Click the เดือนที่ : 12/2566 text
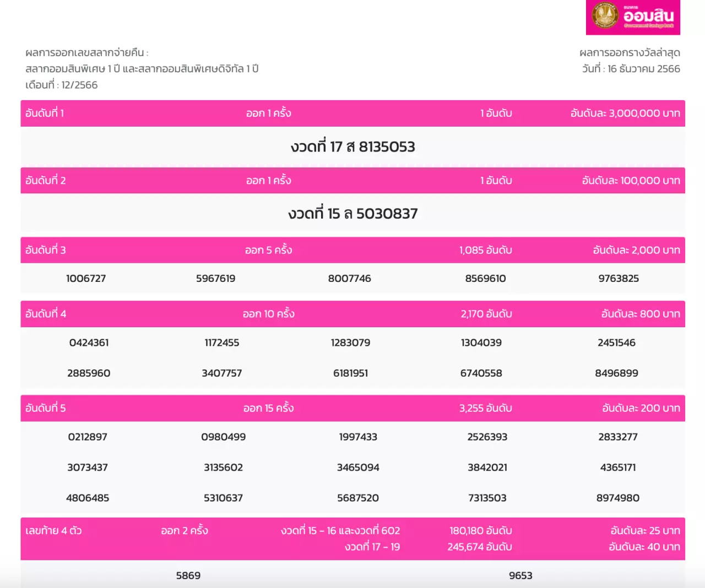 point(62,85)
